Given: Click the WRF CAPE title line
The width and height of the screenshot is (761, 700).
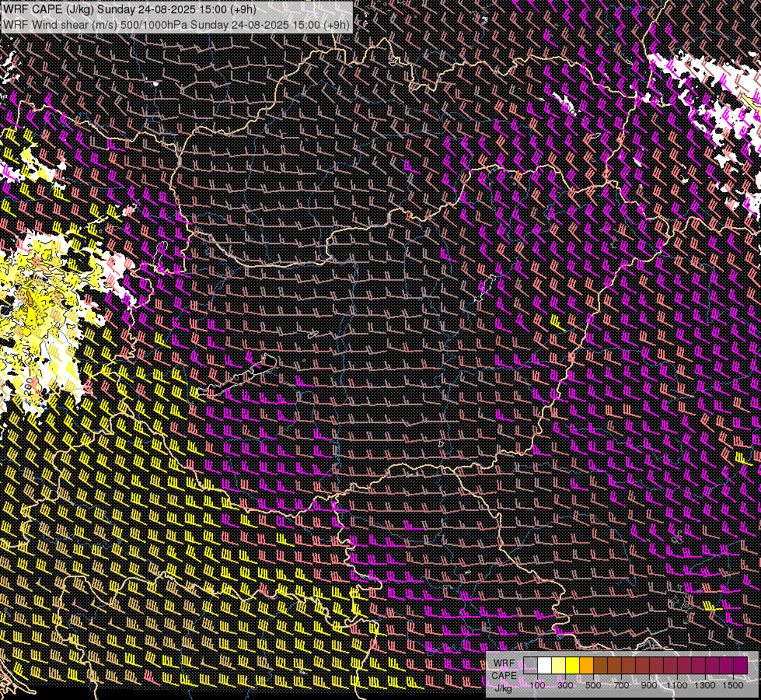Looking at the screenshot, I should 129,9.
